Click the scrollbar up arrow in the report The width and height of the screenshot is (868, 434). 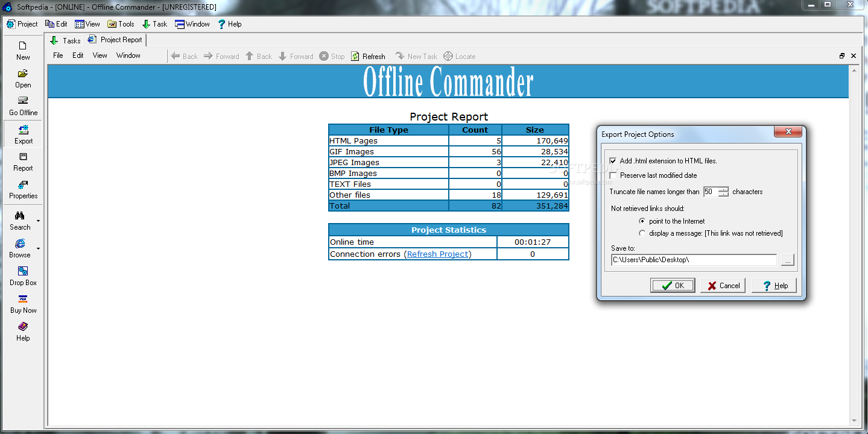click(854, 71)
